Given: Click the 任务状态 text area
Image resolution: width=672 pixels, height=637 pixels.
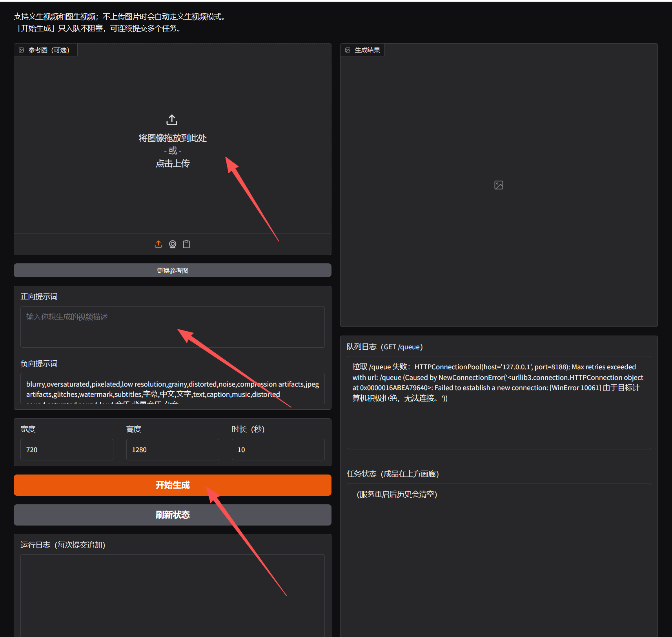Looking at the screenshot, I should [499, 549].
